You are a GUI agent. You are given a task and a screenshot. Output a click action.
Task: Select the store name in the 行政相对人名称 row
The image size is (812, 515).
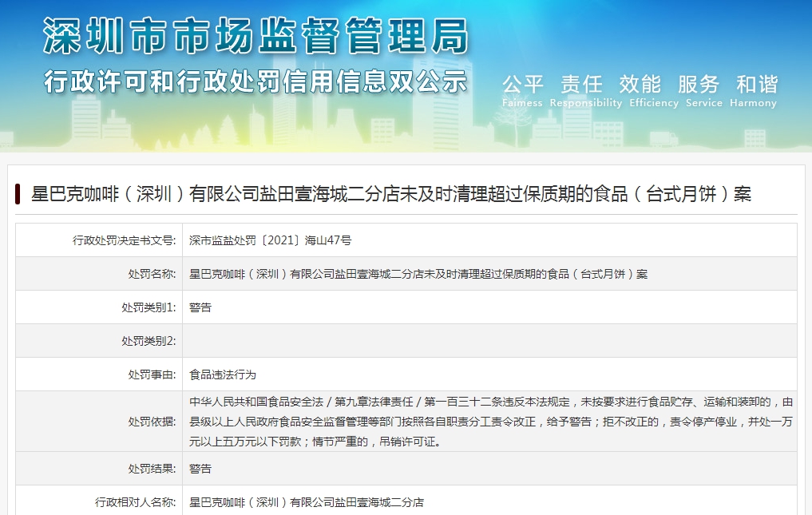(x=306, y=502)
